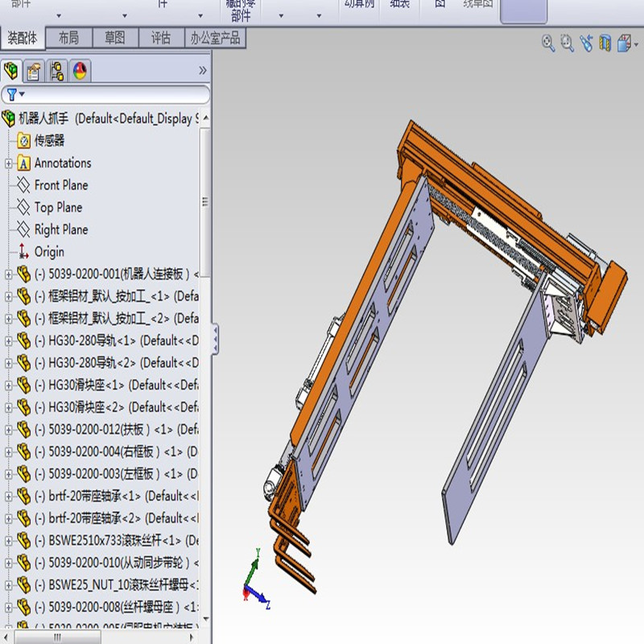
Task: Expand BSWE25_NUT_10滚珠丝杆螺母 component
Action: click(x=8, y=585)
